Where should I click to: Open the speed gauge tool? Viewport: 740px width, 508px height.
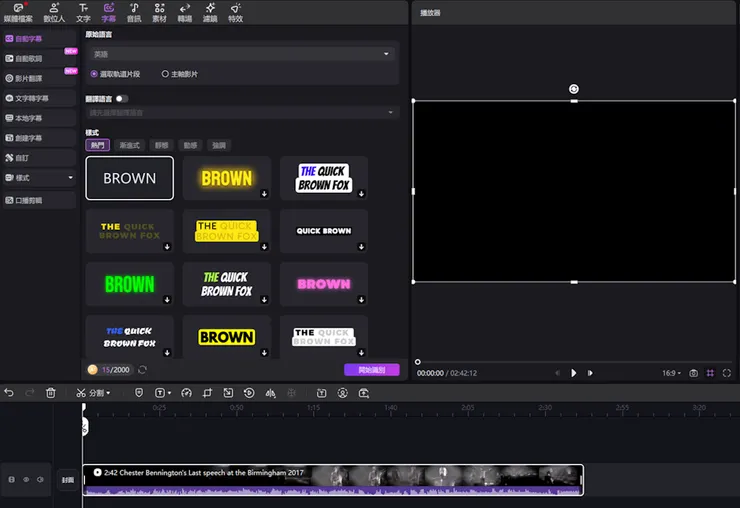point(186,393)
